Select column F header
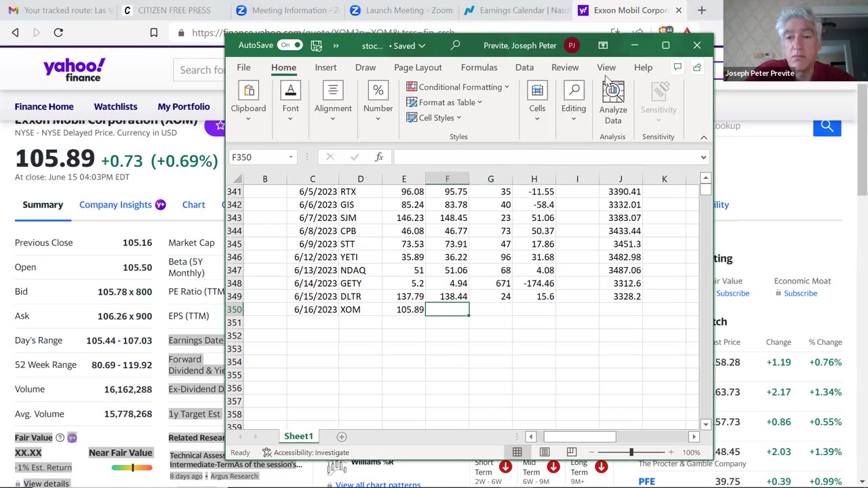 (x=447, y=179)
